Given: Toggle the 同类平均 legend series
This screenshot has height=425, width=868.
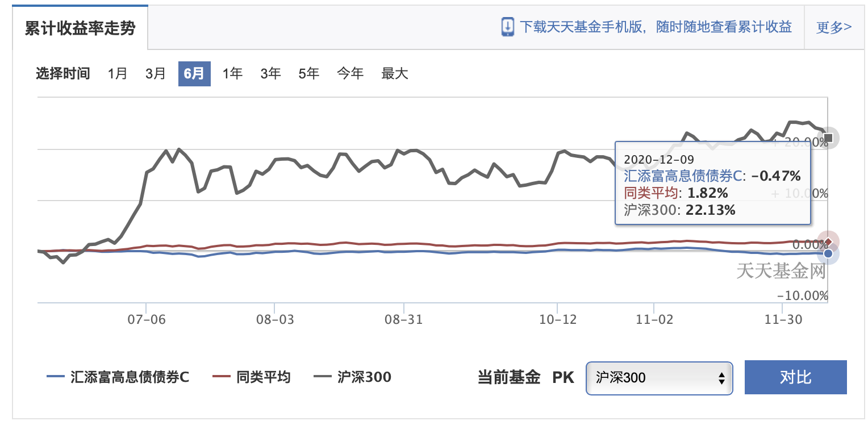Looking at the screenshot, I should pos(251,377).
